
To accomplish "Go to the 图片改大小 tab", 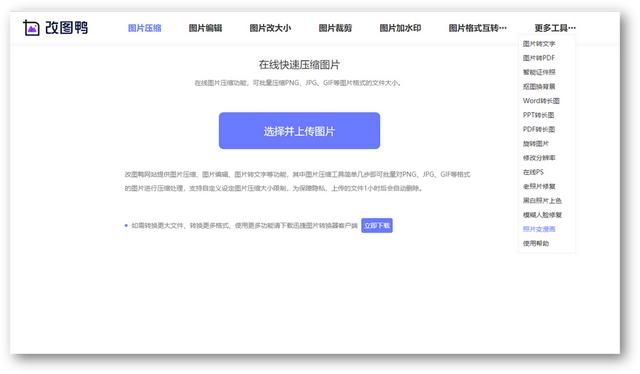I will click(270, 28).
